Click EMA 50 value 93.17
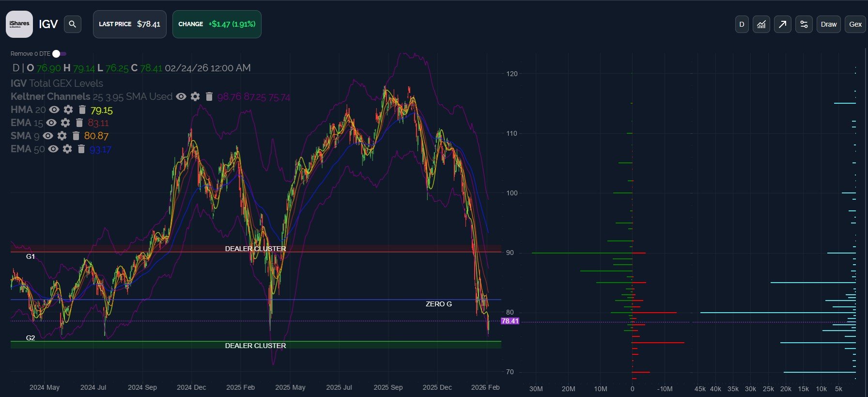868x397 pixels. tap(100, 149)
